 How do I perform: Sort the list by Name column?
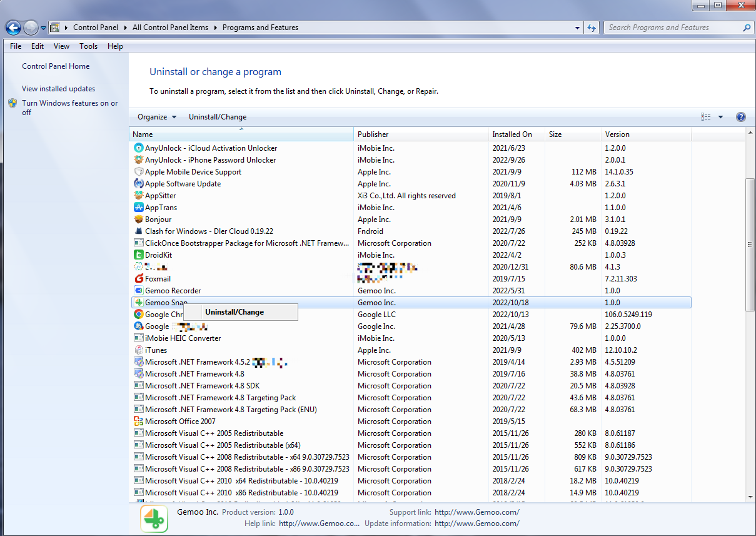coord(241,134)
